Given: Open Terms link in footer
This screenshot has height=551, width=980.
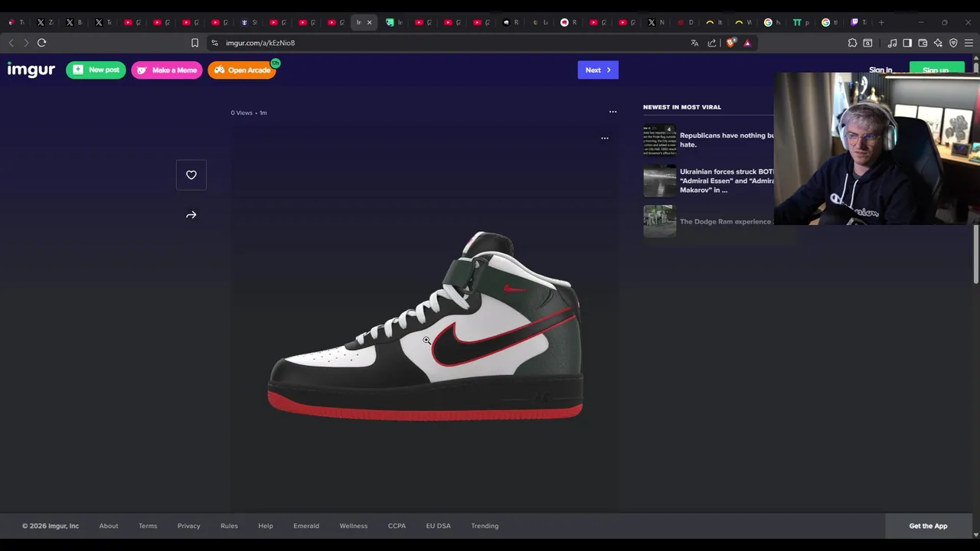Looking at the screenshot, I should tap(148, 526).
